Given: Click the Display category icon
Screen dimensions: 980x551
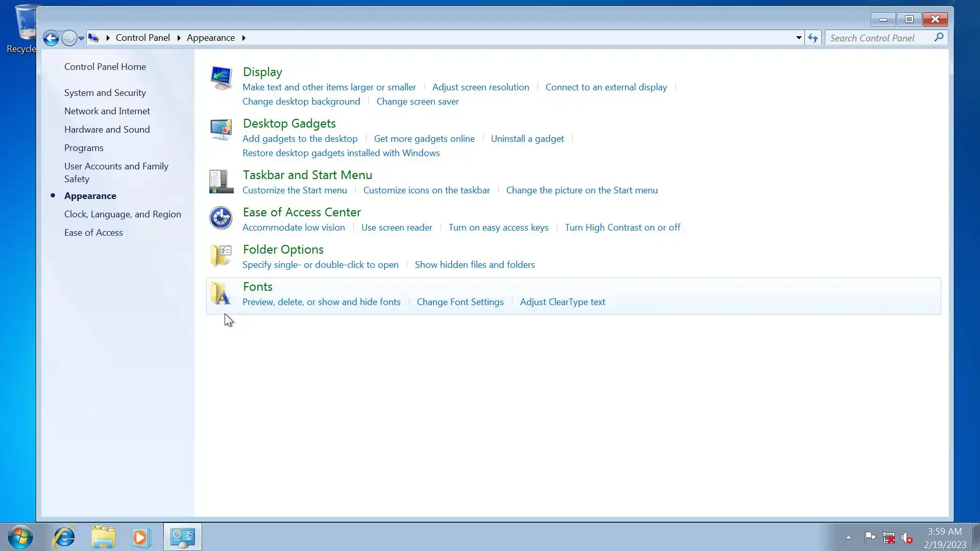Looking at the screenshot, I should click(221, 79).
